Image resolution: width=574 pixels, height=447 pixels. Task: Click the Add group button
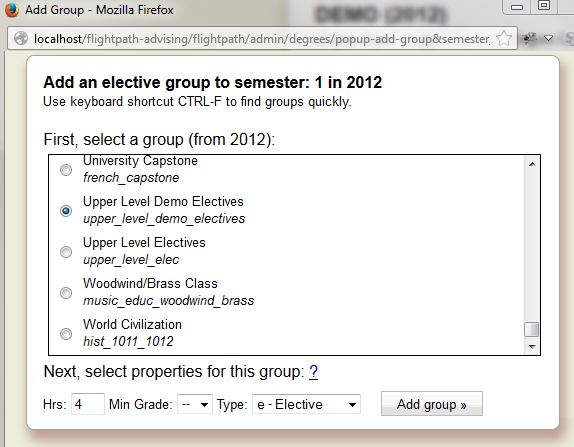[x=432, y=404]
